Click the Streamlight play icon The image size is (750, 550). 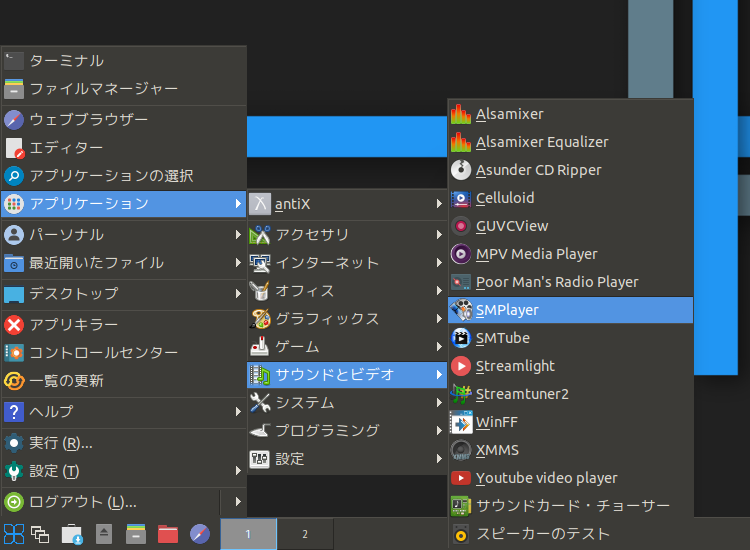461,366
